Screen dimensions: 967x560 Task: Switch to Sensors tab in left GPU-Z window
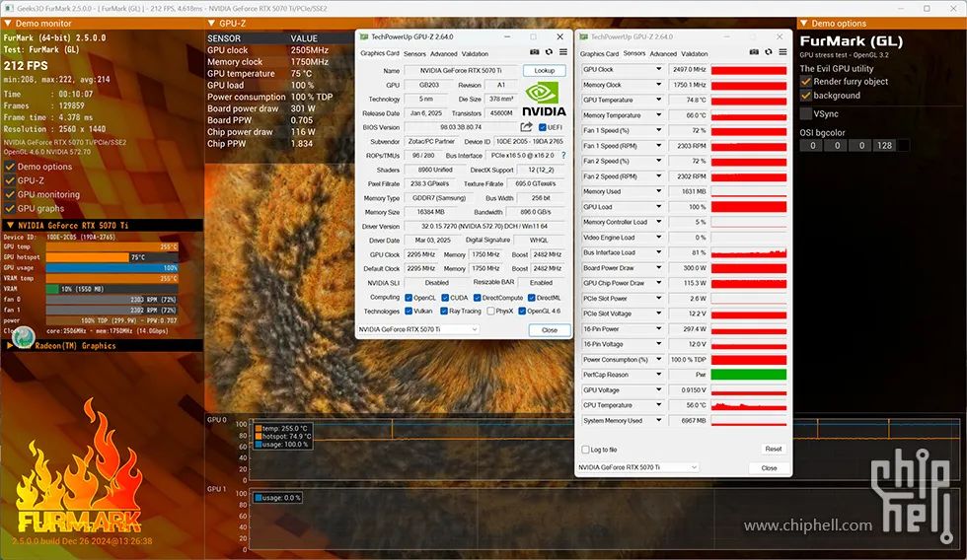pyautogui.click(x=414, y=53)
